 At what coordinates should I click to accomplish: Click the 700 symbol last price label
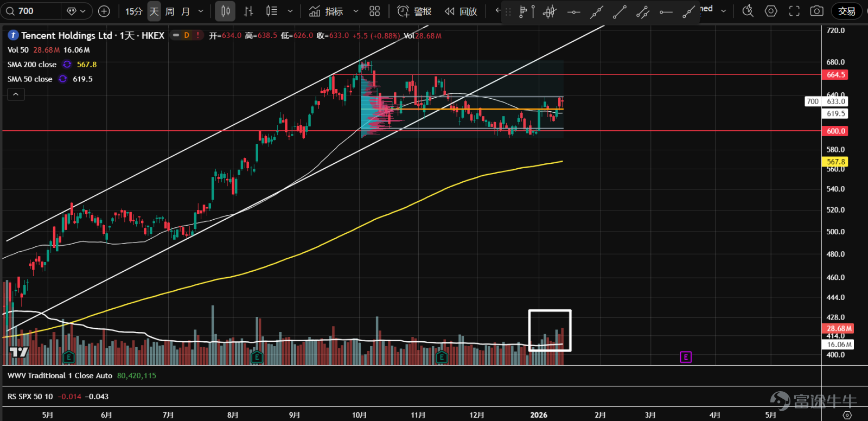[x=826, y=101]
